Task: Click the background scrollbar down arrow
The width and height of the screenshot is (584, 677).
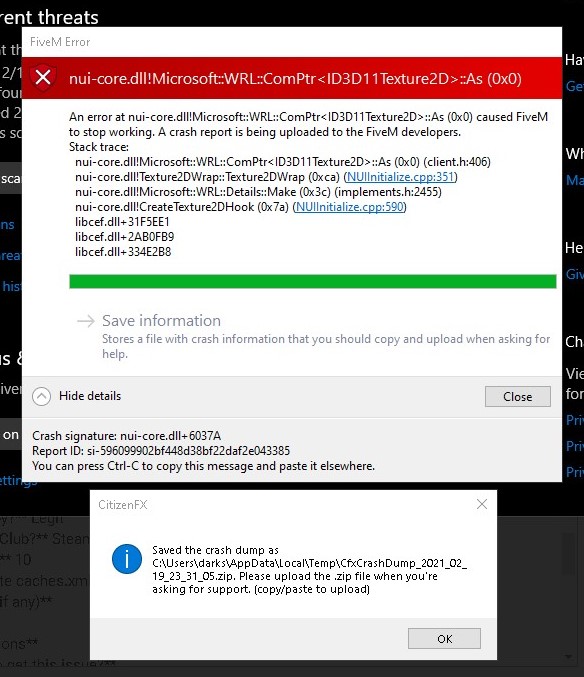Action: 568,657
